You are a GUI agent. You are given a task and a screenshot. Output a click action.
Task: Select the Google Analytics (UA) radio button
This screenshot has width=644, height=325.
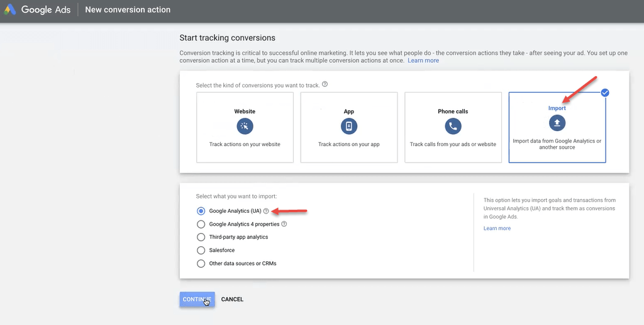pos(201,211)
